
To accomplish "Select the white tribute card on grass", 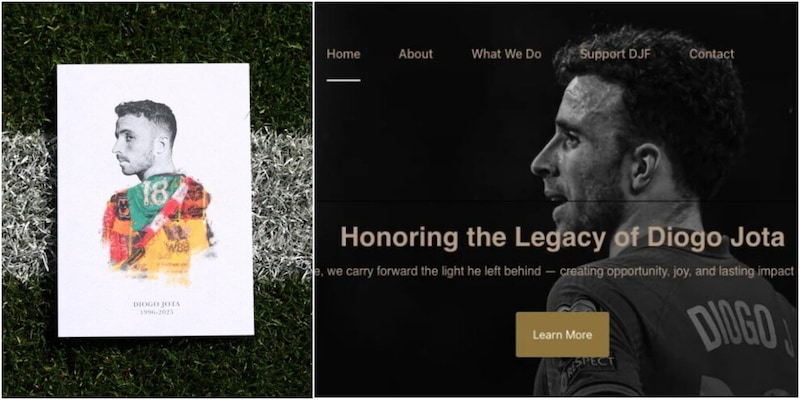I will 155,200.
